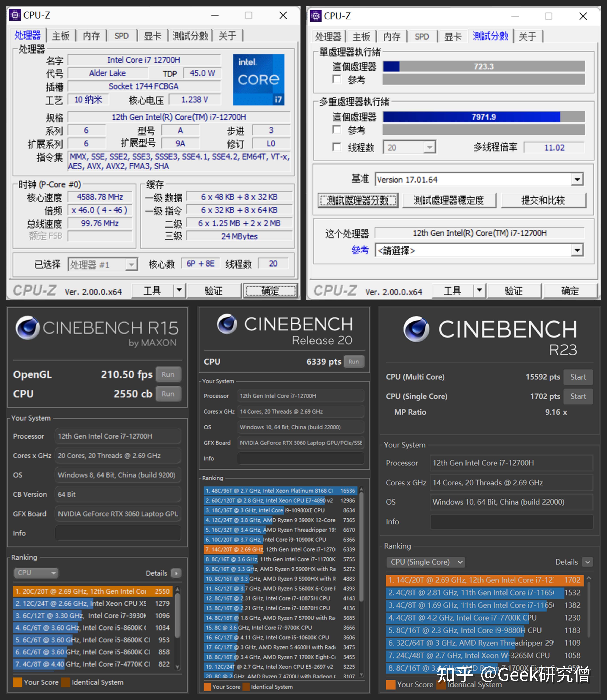Toggle the thread count checkbox
The height and width of the screenshot is (700, 607).
click(x=337, y=147)
